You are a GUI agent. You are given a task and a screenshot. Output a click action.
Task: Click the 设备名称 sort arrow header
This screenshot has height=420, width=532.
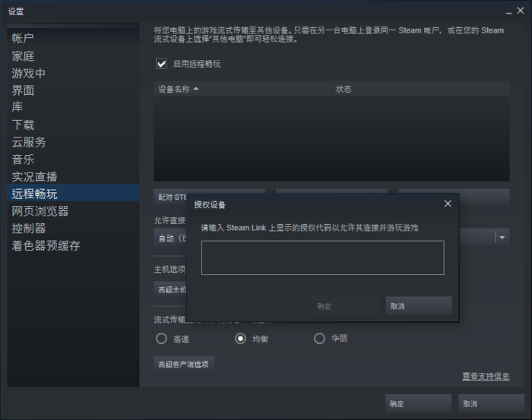(179, 89)
